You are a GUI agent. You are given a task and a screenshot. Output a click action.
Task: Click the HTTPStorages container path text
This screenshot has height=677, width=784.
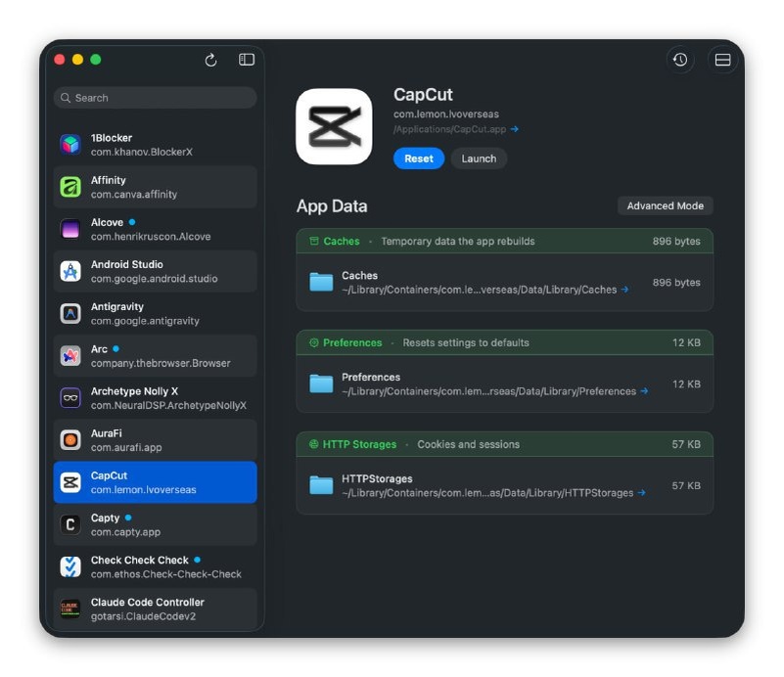tap(487, 493)
